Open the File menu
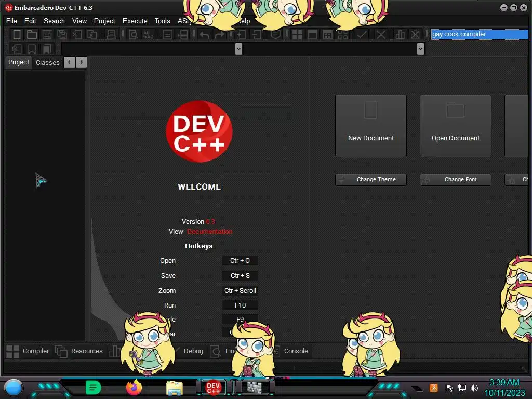 click(11, 21)
